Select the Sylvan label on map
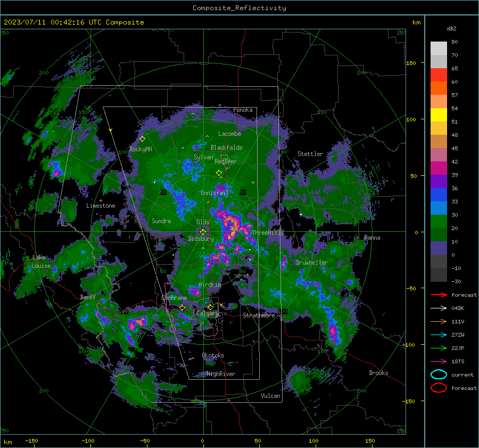Viewport: 479px width, 448px height. (x=203, y=157)
